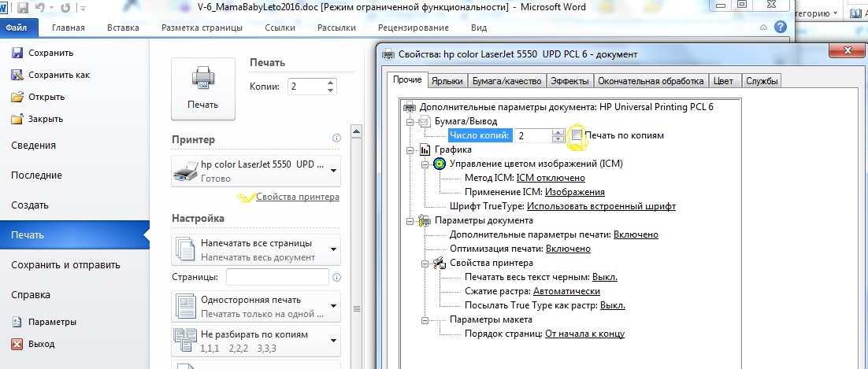Screen dimensions: 868x369
Task: Collapse the Бумага/Вывод tree node
Action: (410, 121)
